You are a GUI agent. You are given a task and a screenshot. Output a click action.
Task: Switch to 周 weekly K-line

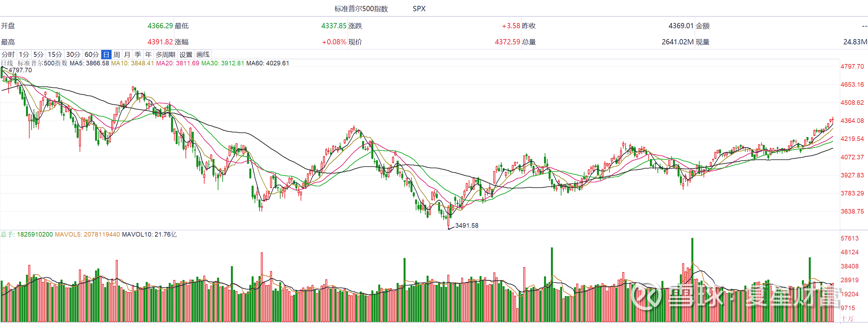point(116,55)
